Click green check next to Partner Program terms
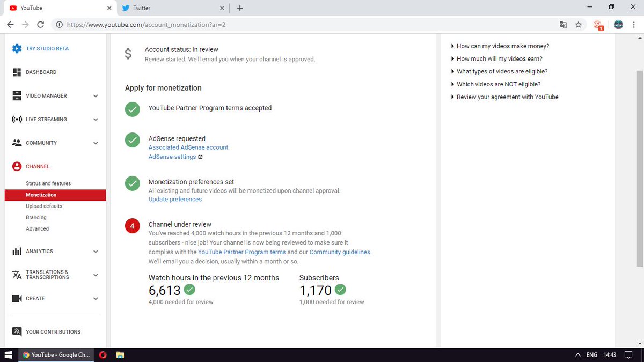Screen dimensions: 644x362 tap(133, 108)
